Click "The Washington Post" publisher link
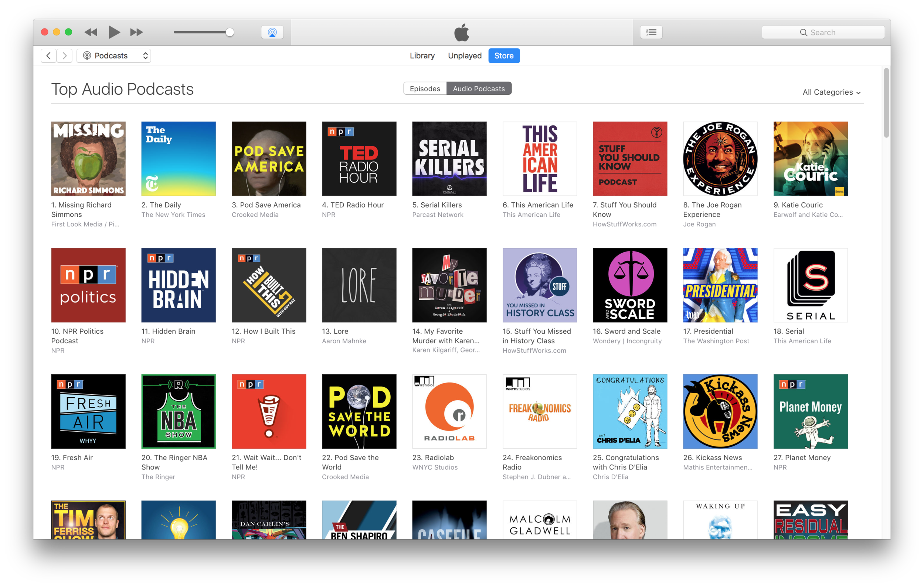924x587 pixels. [716, 341]
